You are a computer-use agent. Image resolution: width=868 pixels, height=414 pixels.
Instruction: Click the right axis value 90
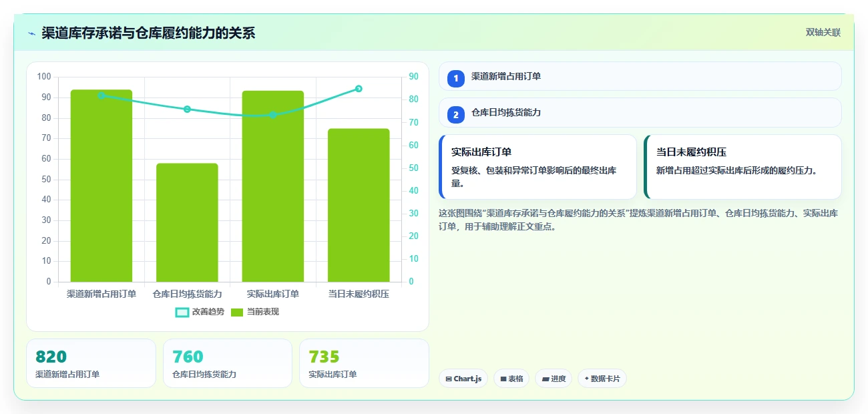(413, 77)
